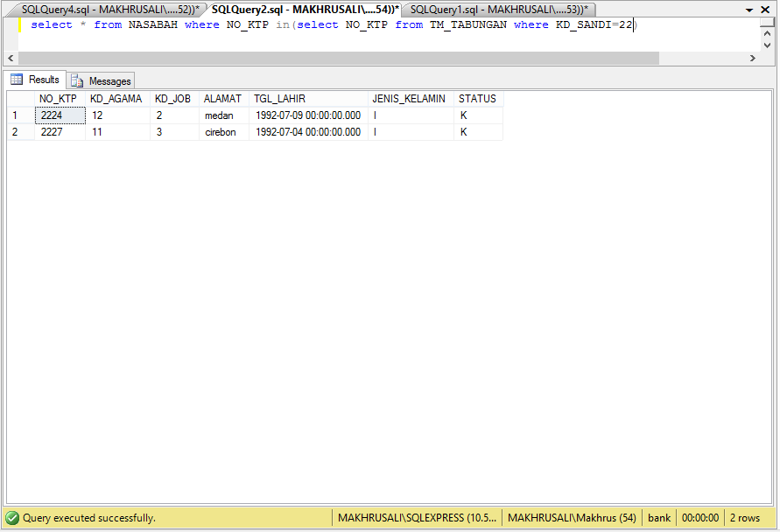Switch to the SQLQuery4.sql tab
This screenshot has width=780, height=532.
pos(109,10)
